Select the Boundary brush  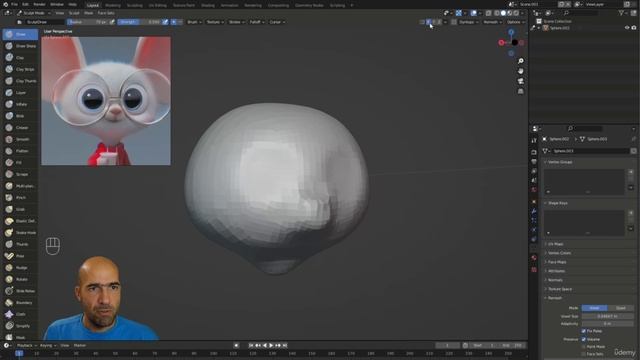(x=20, y=303)
